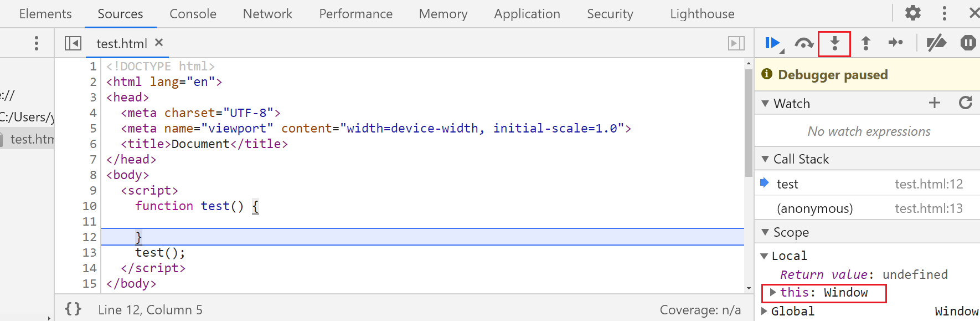Screen dimensions: 980x321
Task: Switch to the Elements tab
Action: pos(45,14)
